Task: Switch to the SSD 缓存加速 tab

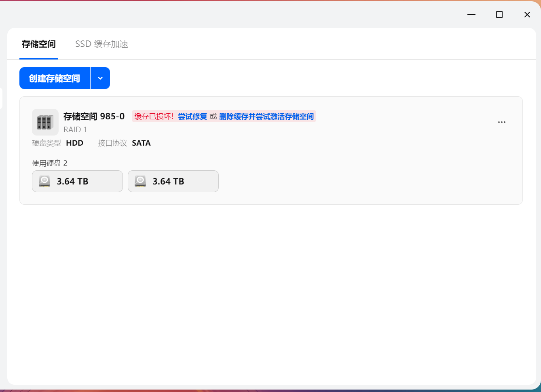Action: click(101, 44)
